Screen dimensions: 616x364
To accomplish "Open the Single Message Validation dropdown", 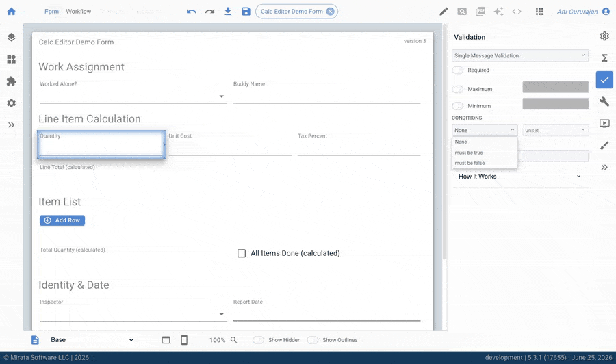I will click(519, 55).
